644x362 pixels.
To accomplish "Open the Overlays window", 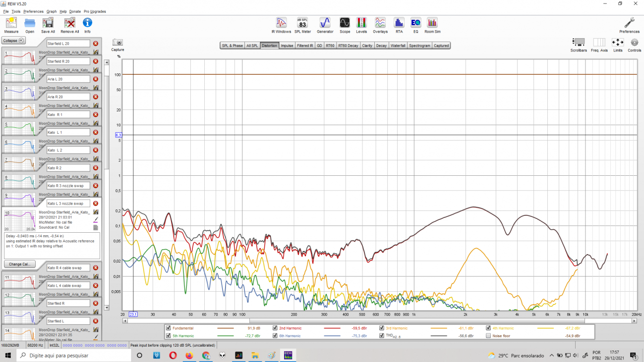I will [380, 25].
